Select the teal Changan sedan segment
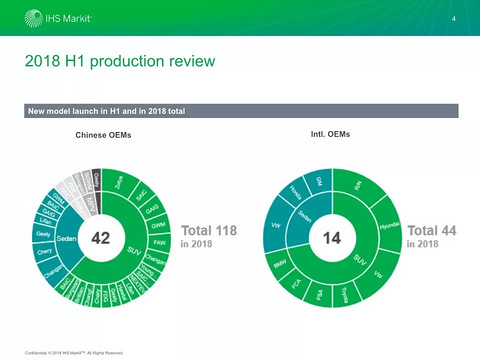480x360 pixels. [x=53, y=271]
